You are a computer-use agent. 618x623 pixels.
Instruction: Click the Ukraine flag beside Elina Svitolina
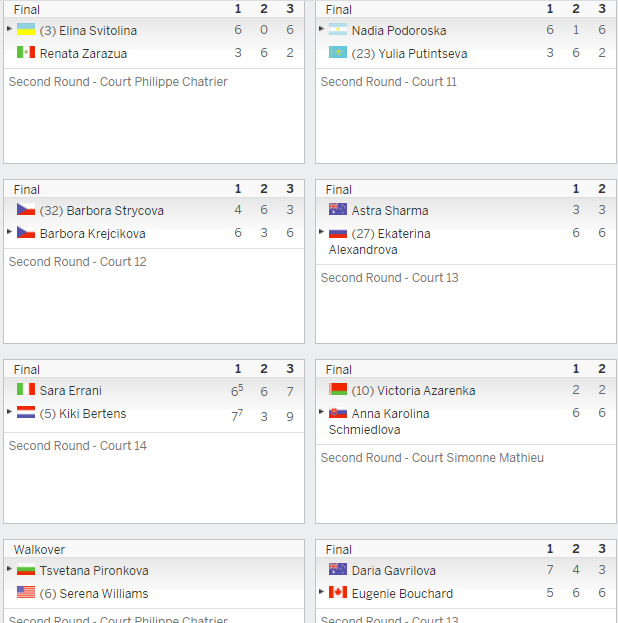(26, 29)
